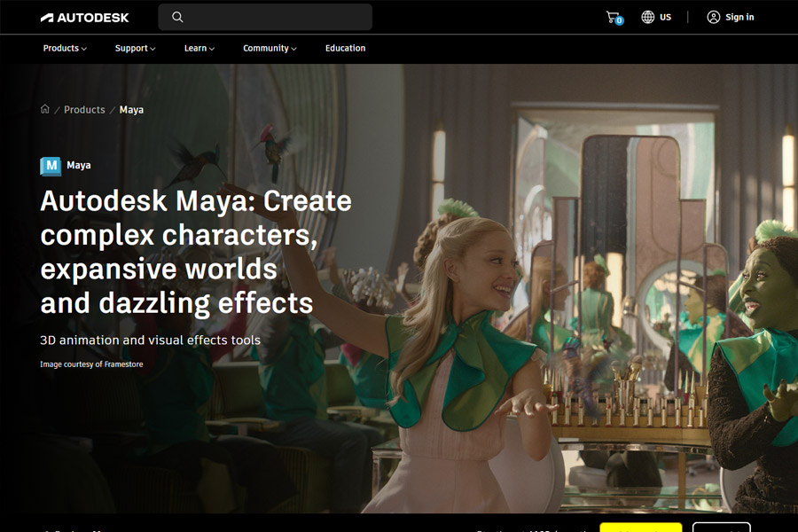Open the Community dropdown
The image size is (798, 532).
(x=270, y=49)
